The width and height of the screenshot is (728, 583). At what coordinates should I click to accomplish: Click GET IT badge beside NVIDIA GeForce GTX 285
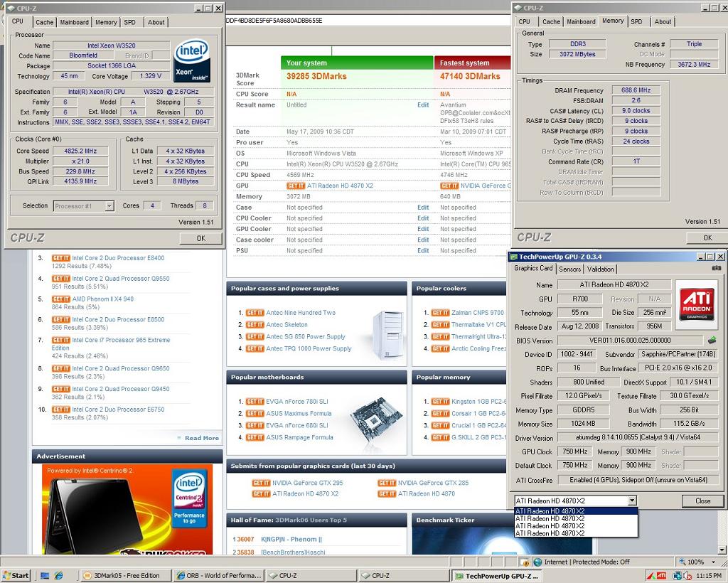(387, 483)
